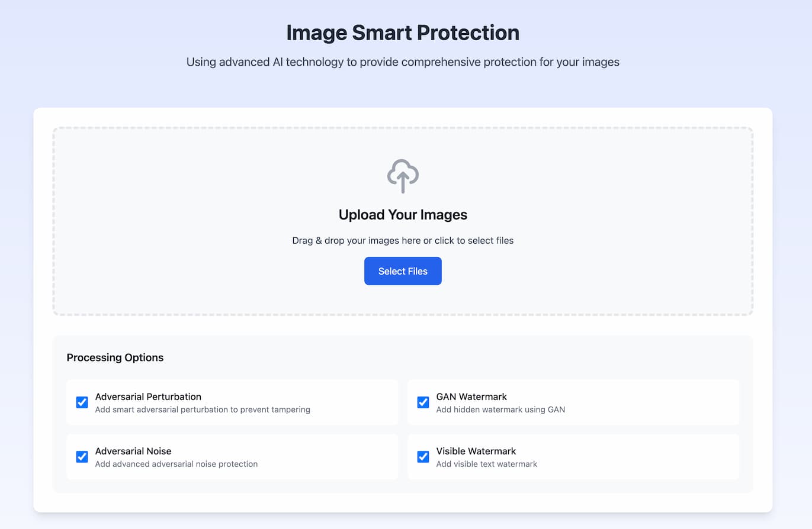Toggle the Adversarial Noise checkbox
This screenshot has width=812, height=529.
[x=82, y=457]
